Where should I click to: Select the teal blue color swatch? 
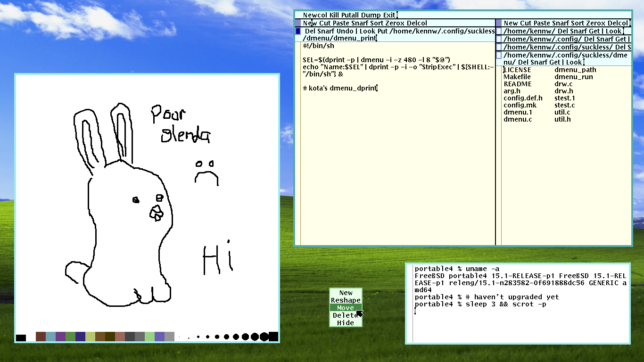[x=50, y=337]
